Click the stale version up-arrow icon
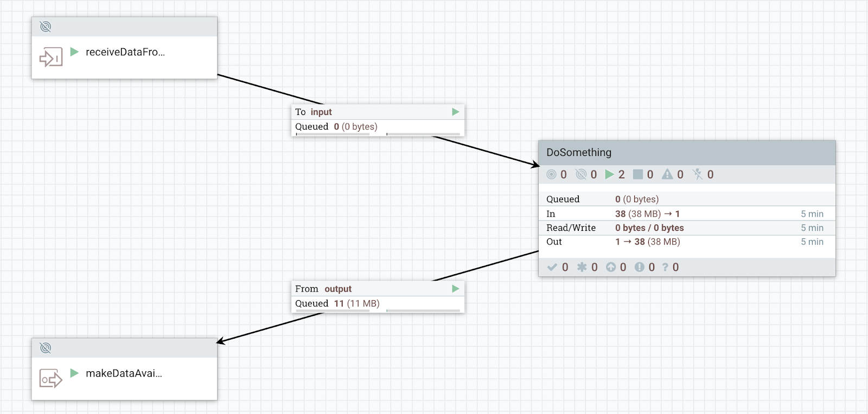Viewport: 868px width, 414px height. (x=611, y=267)
